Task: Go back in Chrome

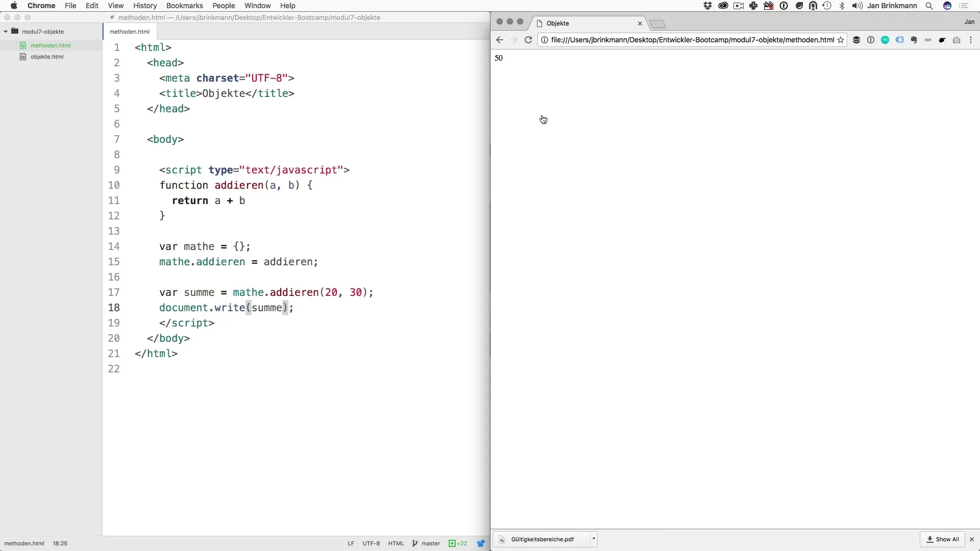Action: click(500, 40)
